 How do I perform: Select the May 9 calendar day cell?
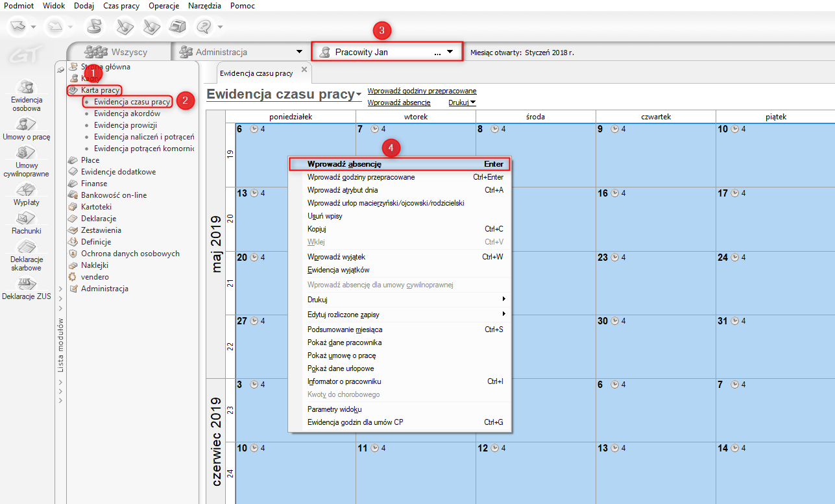656,154
